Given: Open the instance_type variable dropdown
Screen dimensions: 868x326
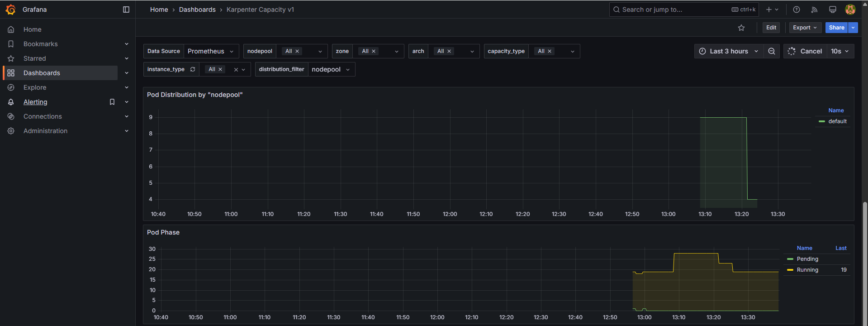Looking at the screenshot, I should [243, 69].
